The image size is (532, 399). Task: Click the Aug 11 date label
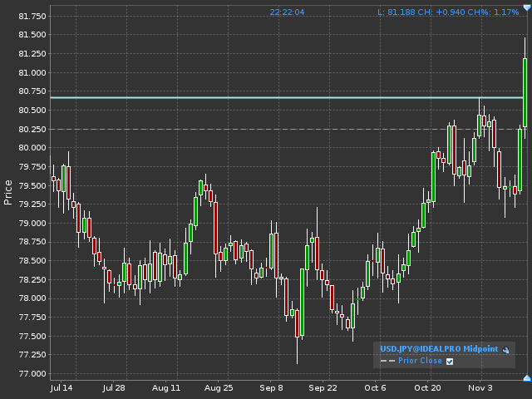click(166, 388)
